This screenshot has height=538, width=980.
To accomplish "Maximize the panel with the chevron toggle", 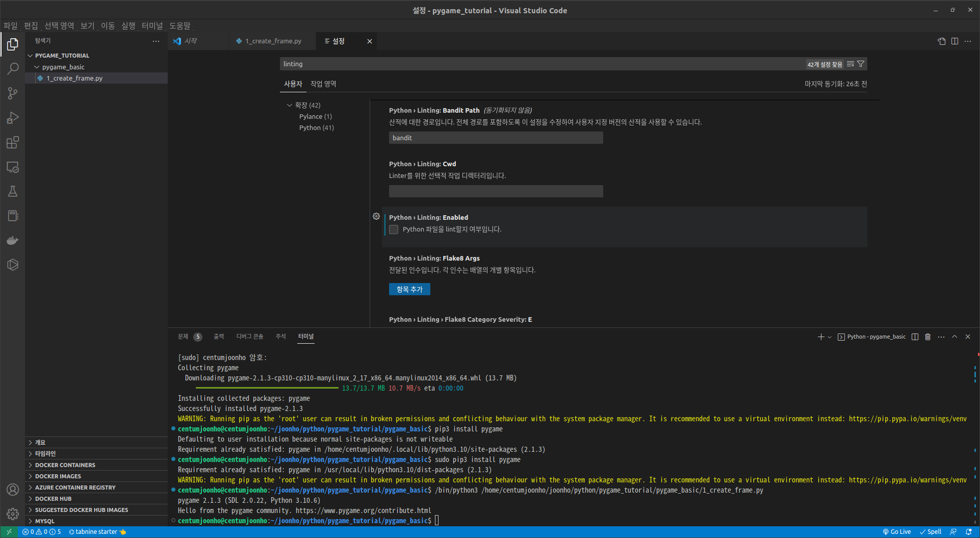I will click(x=954, y=337).
